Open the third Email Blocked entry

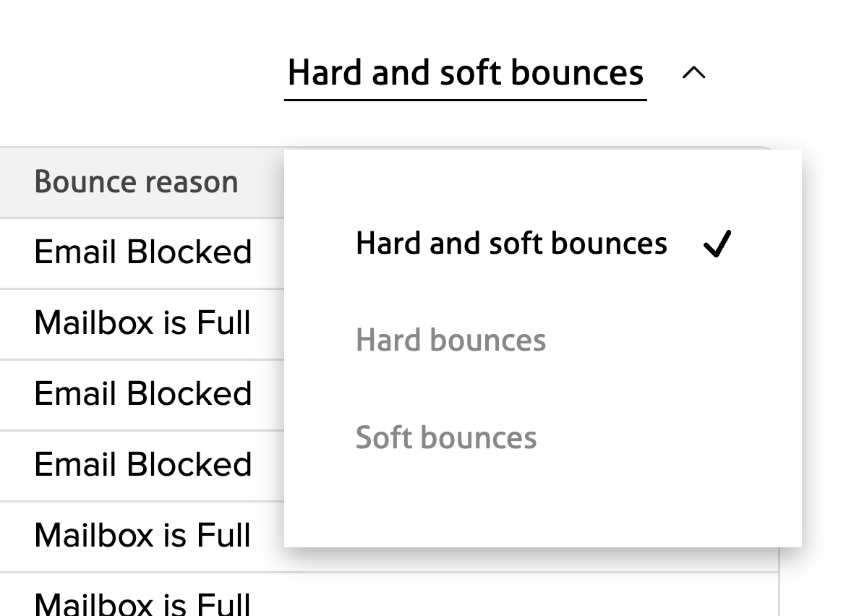[142, 464]
